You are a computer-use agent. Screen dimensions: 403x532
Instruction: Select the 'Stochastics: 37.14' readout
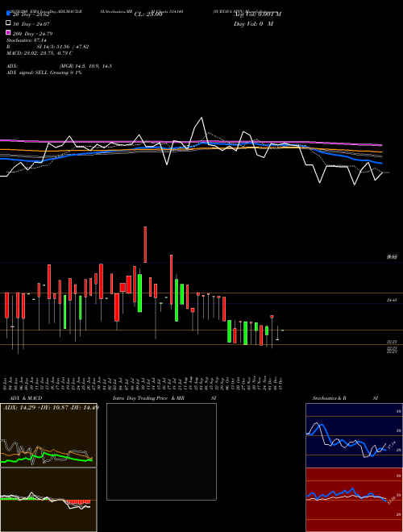coord(27,40)
